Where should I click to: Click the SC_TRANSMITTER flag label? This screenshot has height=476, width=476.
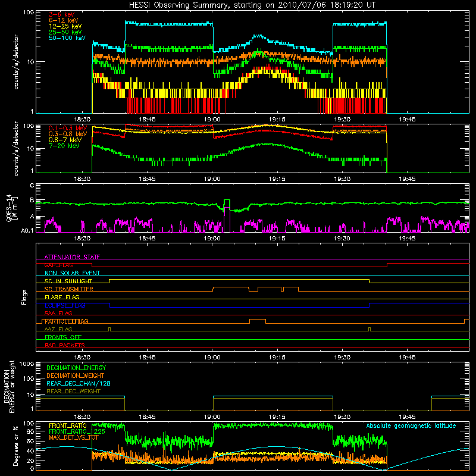coord(68,289)
